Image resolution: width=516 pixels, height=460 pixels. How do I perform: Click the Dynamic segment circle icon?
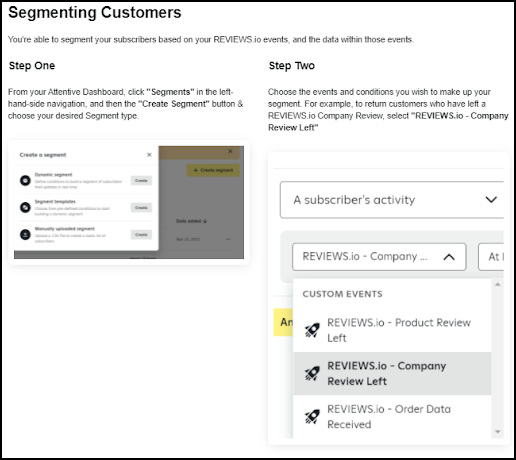(25, 180)
